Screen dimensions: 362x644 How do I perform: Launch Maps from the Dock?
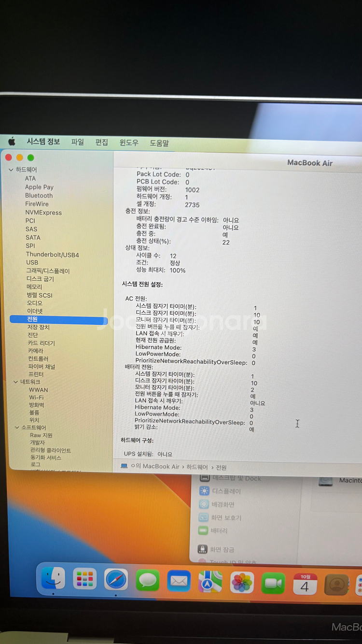[210, 582]
